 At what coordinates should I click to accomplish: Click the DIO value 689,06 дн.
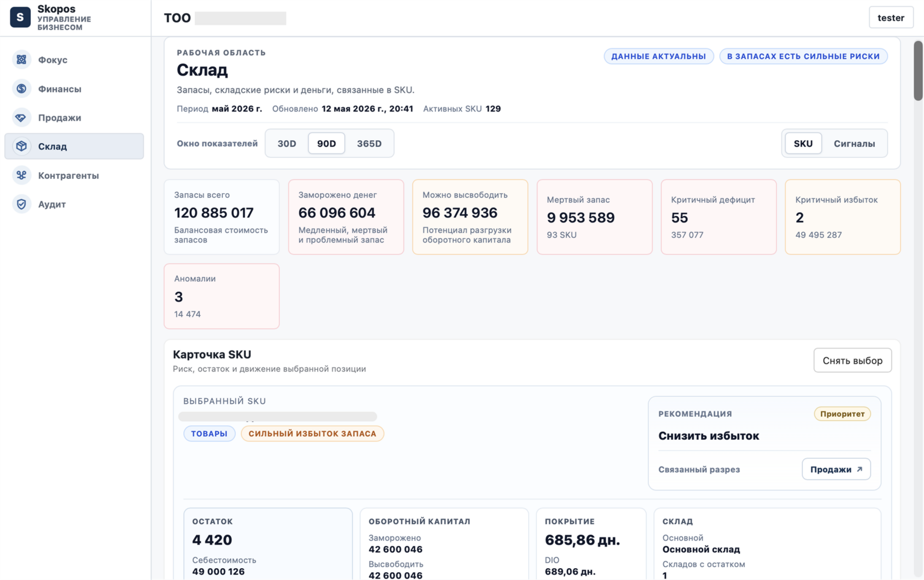click(570, 571)
